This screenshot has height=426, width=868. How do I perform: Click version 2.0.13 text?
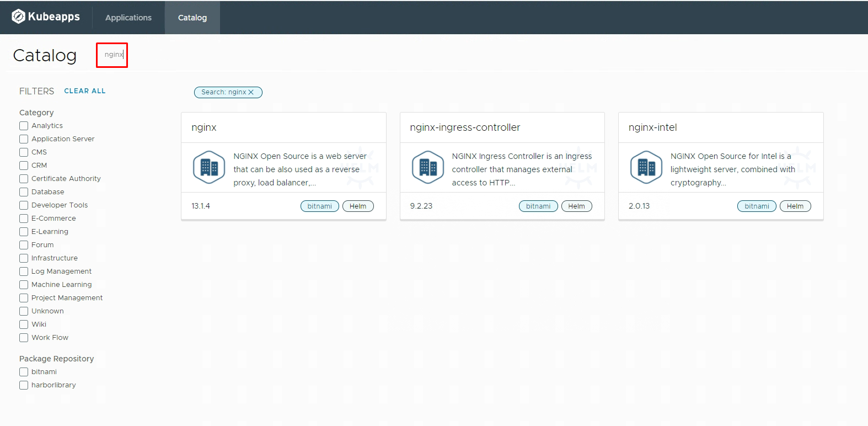(639, 206)
